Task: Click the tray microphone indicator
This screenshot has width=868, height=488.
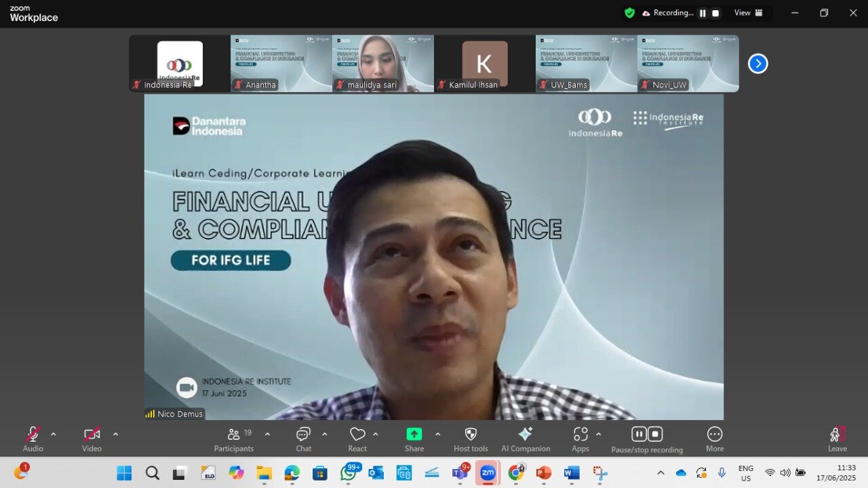Action: point(722,472)
